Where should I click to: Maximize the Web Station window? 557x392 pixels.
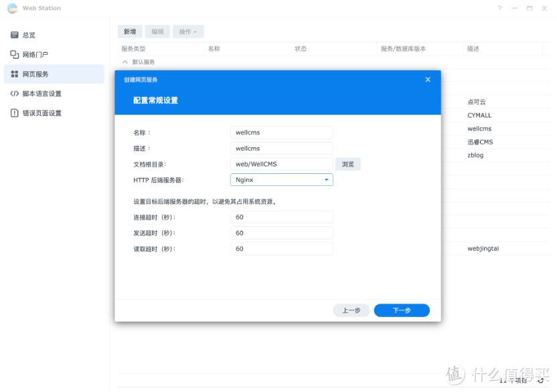(530, 8)
